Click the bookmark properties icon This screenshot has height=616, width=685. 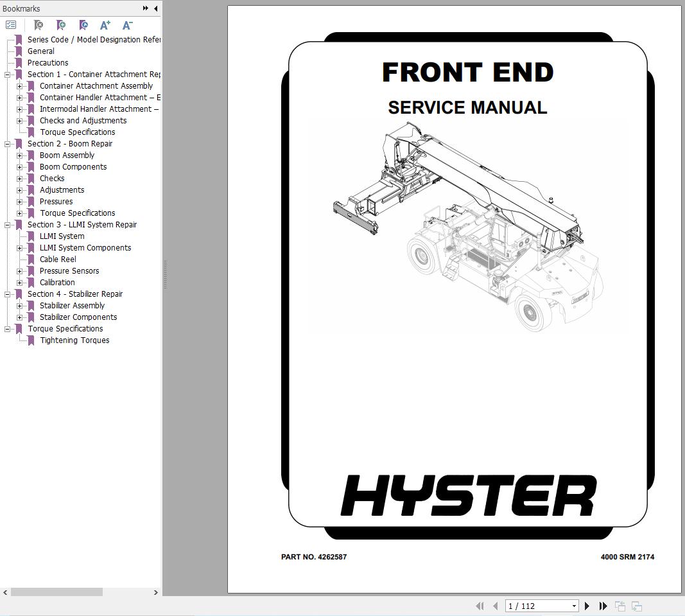[83, 25]
